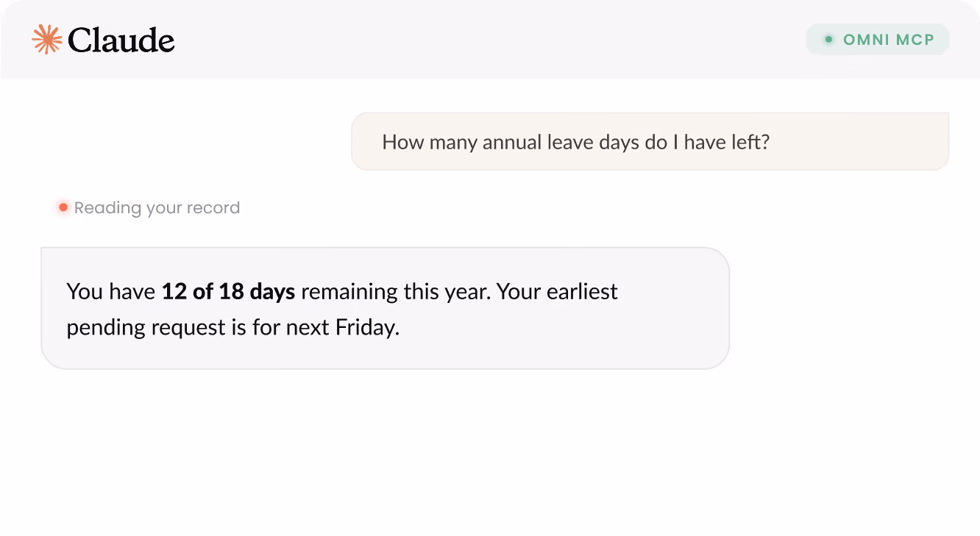The image size is (980, 536).
Task: Click the OMNI MCP label text
Action: [888, 40]
